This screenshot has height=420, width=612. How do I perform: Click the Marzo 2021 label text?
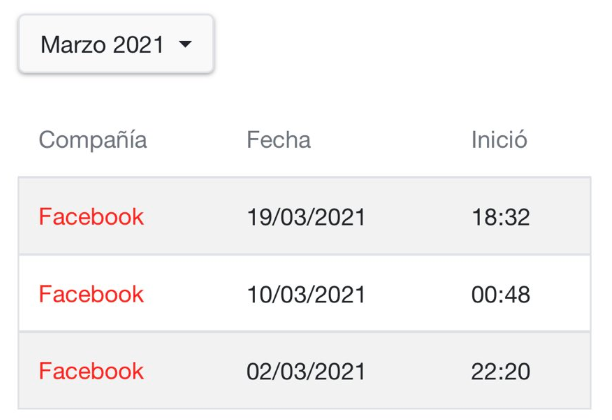[102, 45]
